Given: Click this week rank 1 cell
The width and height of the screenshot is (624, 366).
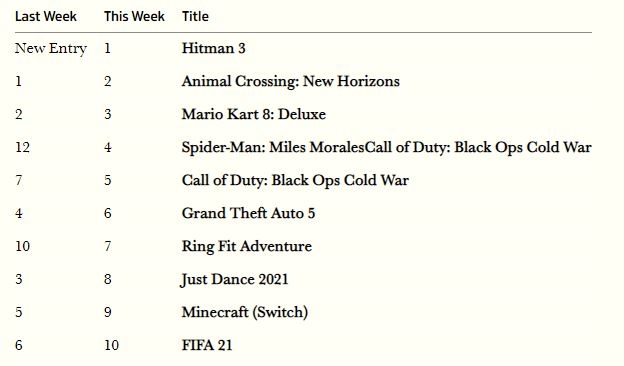Looking at the screenshot, I should 107,48.
